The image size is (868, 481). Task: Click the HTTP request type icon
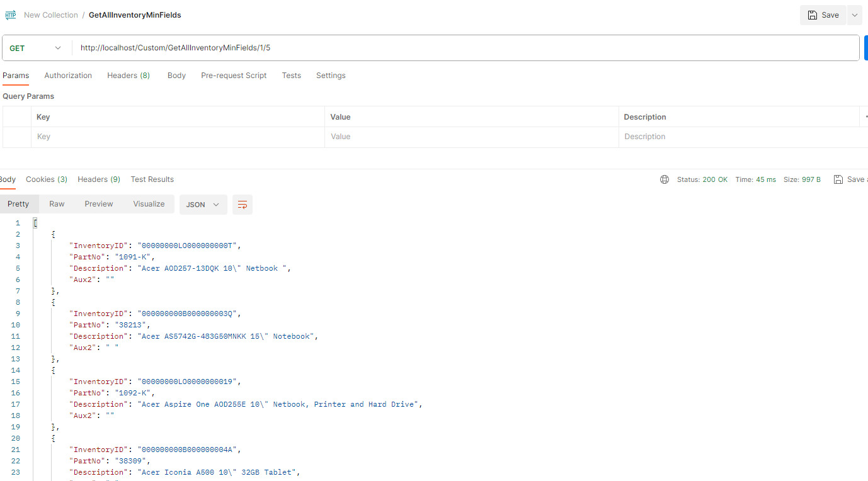tap(11, 15)
